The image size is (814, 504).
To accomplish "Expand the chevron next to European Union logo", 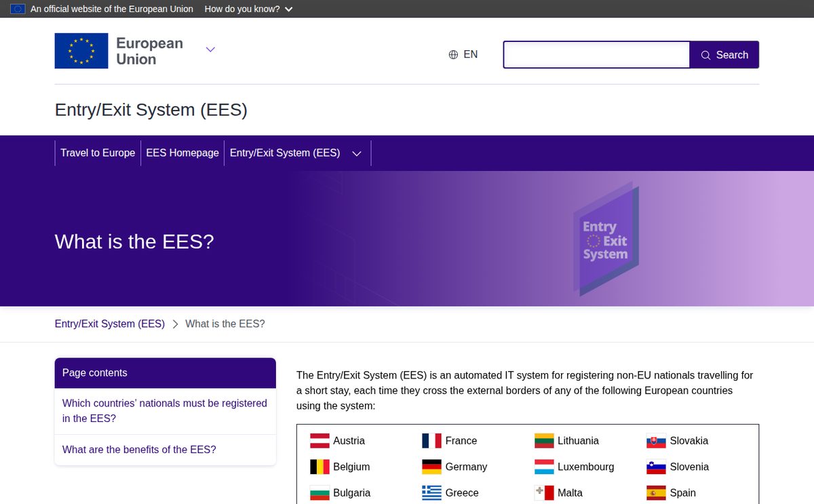I will coord(210,49).
